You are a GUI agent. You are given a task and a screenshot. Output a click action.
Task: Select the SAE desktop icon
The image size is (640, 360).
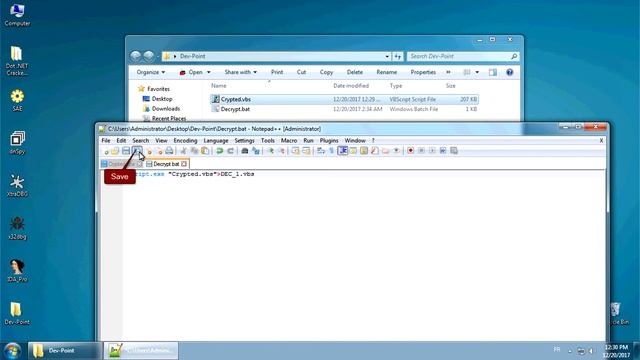click(17, 100)
